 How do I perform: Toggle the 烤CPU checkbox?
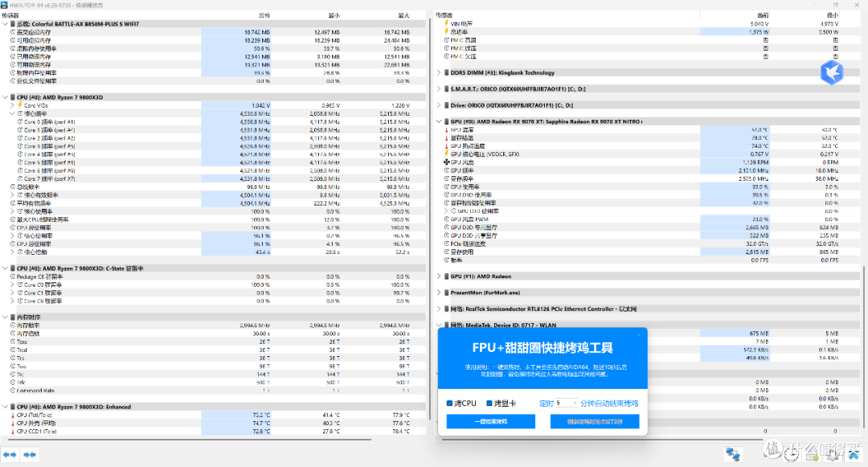(449, 404)
